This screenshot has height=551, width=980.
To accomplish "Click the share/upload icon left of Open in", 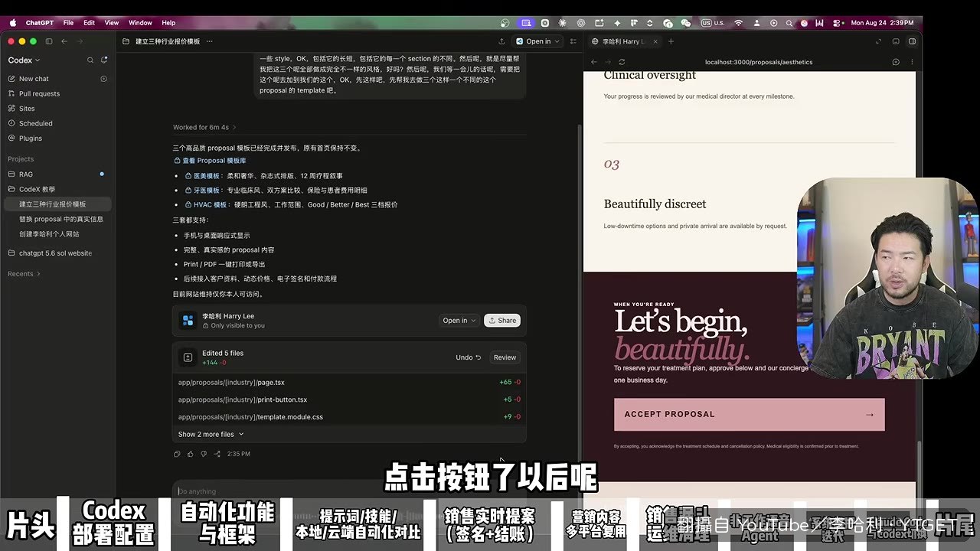I will pyautogui.click(x=501, y=41).
